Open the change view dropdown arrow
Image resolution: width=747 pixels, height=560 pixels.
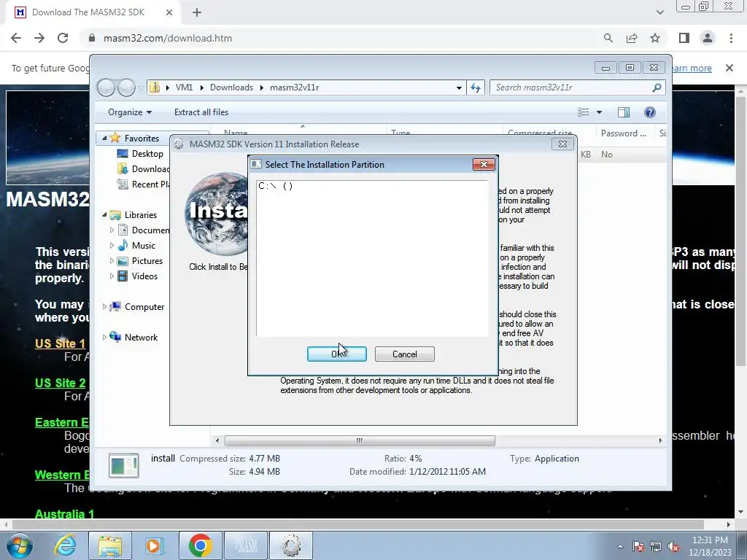(600, 112)
